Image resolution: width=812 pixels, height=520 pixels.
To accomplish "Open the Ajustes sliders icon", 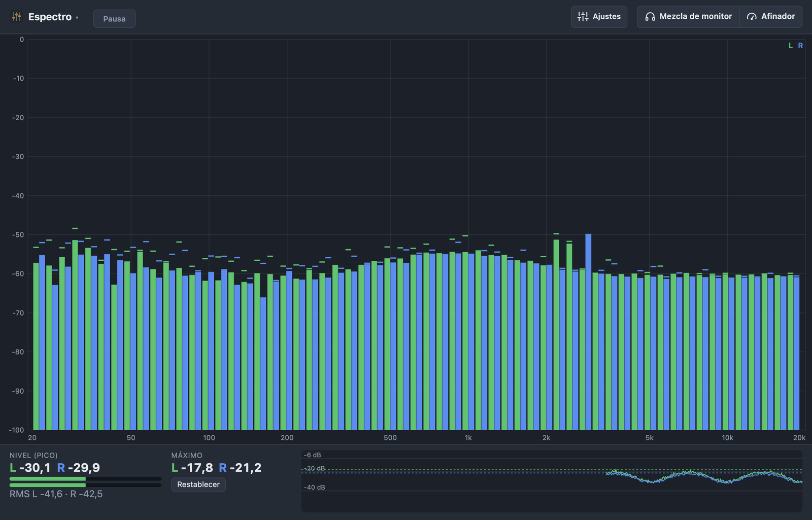I will 583,17.
